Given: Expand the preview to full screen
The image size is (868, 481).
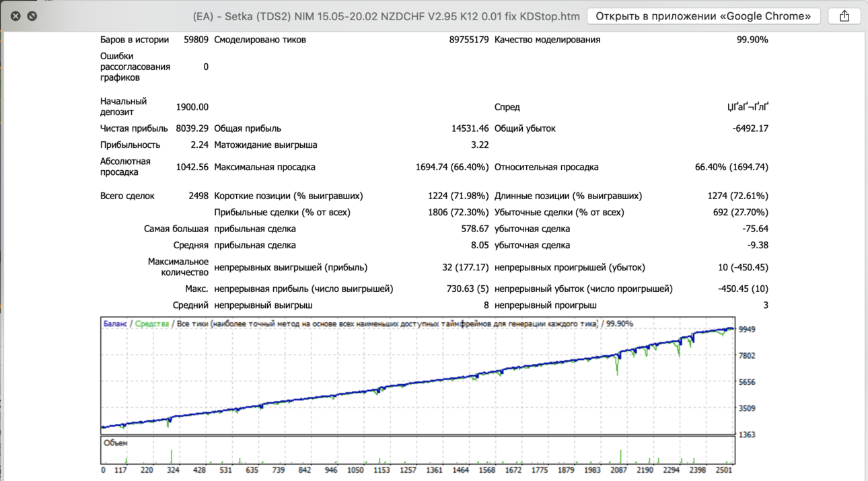Looking at the screenshot, I should point(32,15).
